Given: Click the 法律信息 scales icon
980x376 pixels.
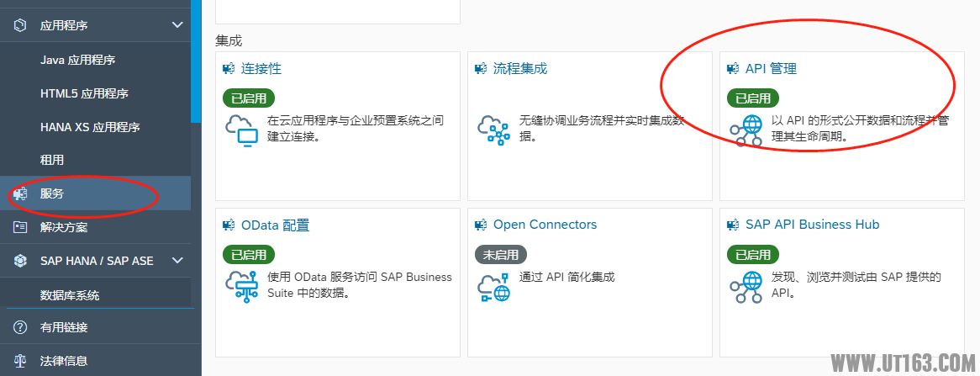Looking at the screenshot, I should 21,360.
